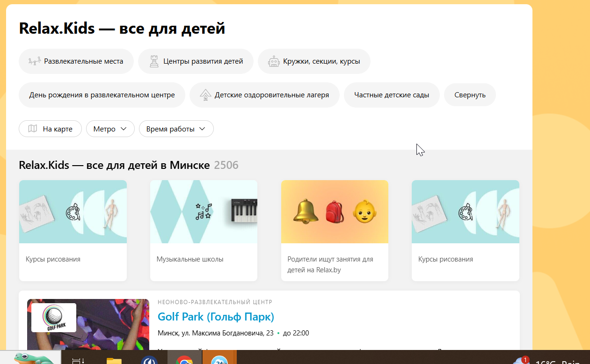Viewport: 590px width, 364px height.
Task: Click the camp tent icon
Action: [x=205, y=95]
